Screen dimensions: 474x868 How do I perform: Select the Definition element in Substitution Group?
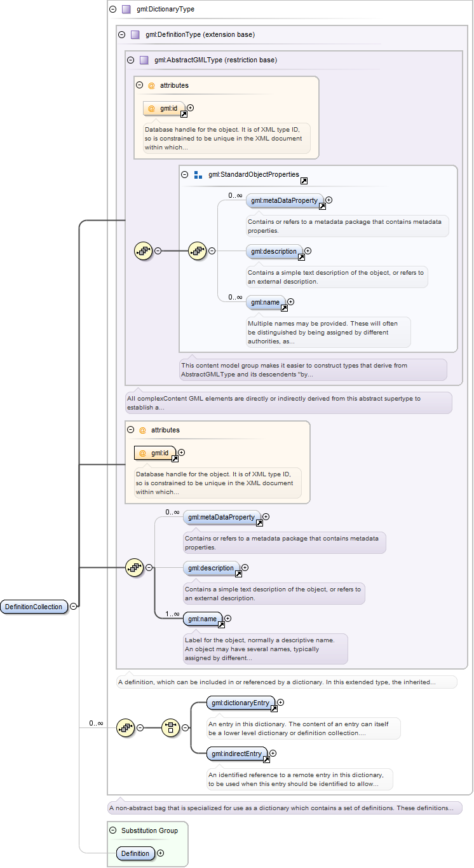point(135,853)
